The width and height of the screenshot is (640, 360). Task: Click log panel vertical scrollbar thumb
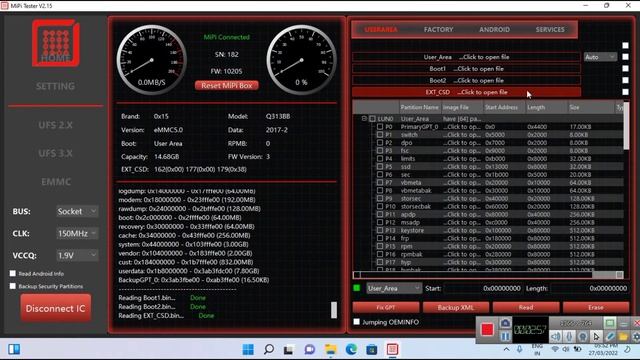[x=333, y=310]
